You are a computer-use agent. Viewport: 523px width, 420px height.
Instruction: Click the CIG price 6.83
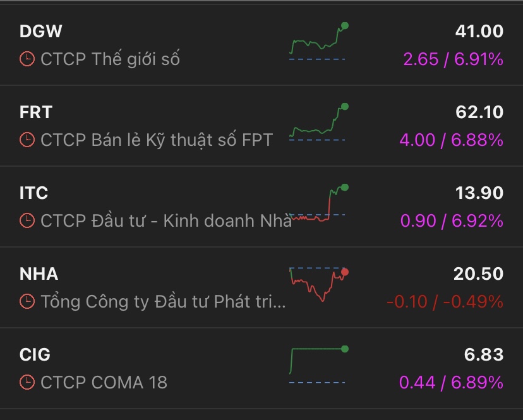(x=484, y=354)
